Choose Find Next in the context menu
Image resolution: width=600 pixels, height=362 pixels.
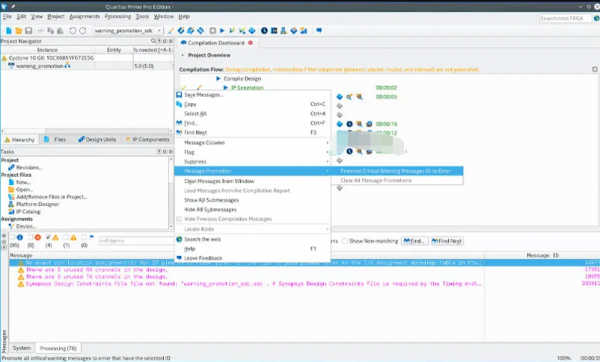click(252, 132)
